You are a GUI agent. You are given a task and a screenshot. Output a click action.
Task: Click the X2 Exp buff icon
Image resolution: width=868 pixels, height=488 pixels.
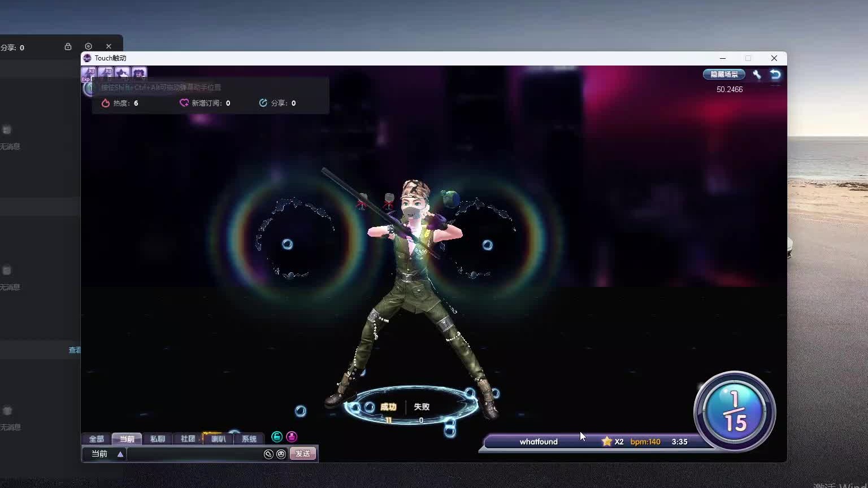point(89,73)
